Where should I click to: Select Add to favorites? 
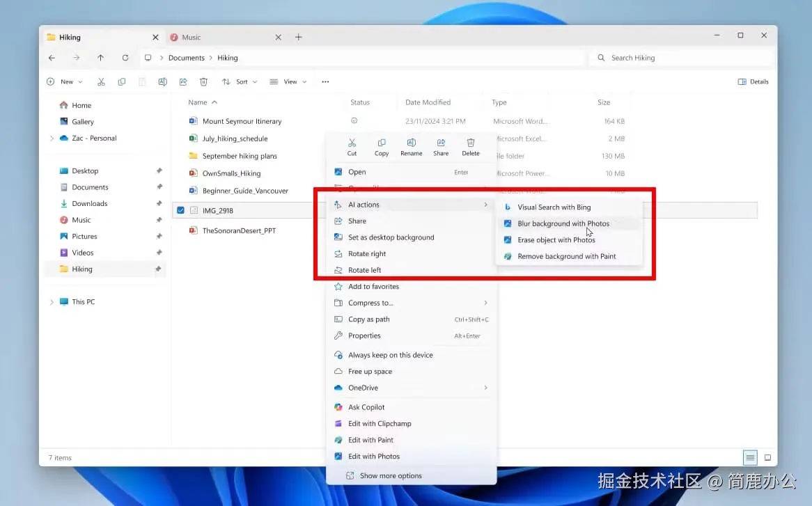tap(412, 287)
